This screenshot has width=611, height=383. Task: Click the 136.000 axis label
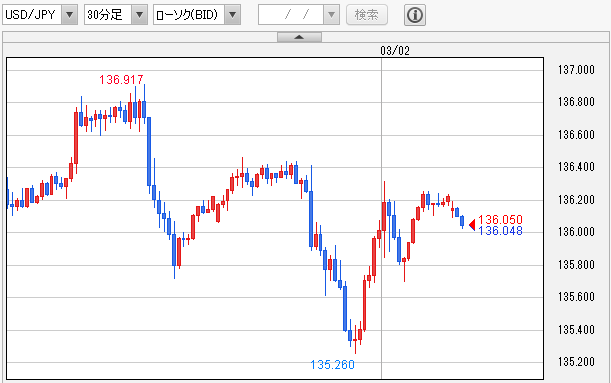tap(576, 232)
